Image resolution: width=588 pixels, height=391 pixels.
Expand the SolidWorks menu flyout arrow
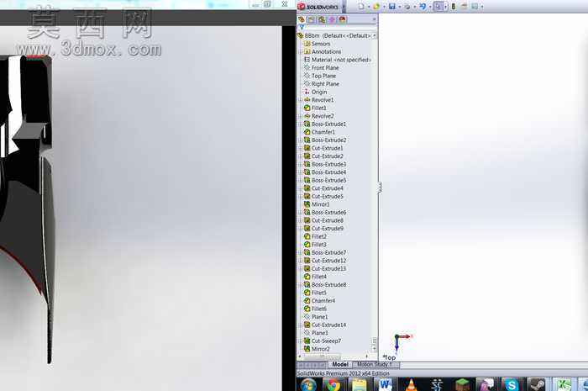click(x=344, y=7)
